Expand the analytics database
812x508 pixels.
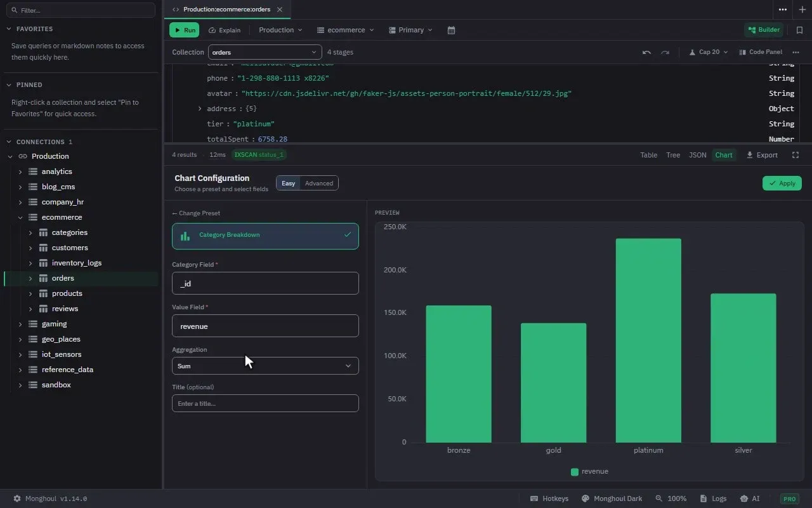(x=20, y=171)
